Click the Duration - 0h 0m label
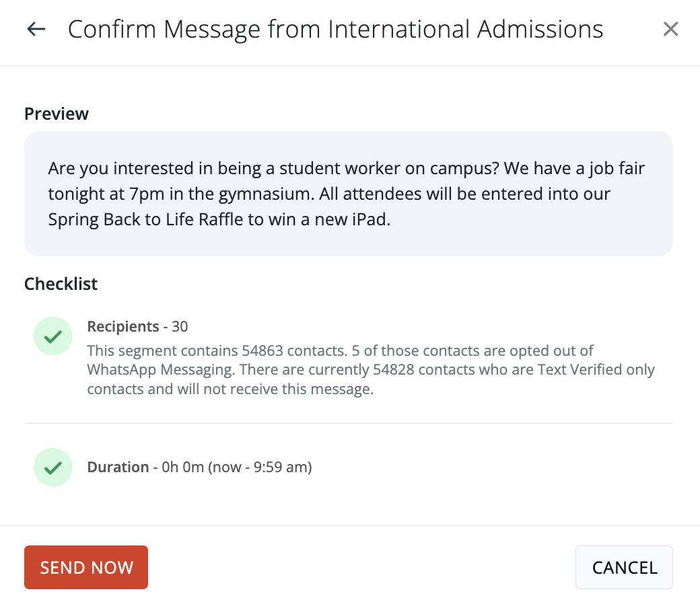The height and width of the screenshot is (604, 700). tap(145, 467)
